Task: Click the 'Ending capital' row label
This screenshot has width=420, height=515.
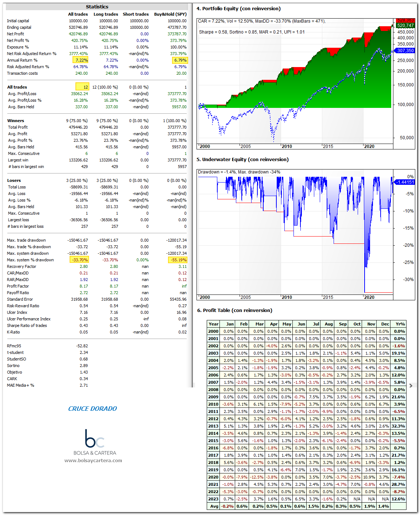Action: 19,27
